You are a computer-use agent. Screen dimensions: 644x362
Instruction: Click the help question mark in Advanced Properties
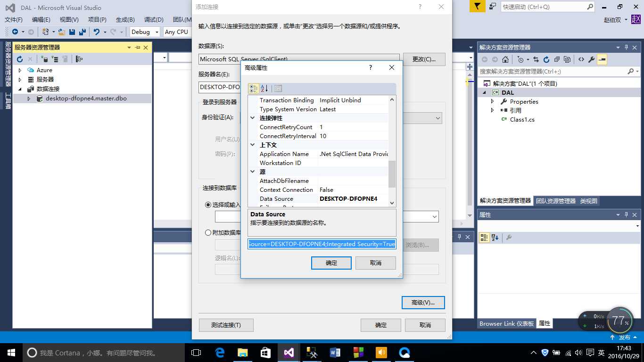click(371, 68)
